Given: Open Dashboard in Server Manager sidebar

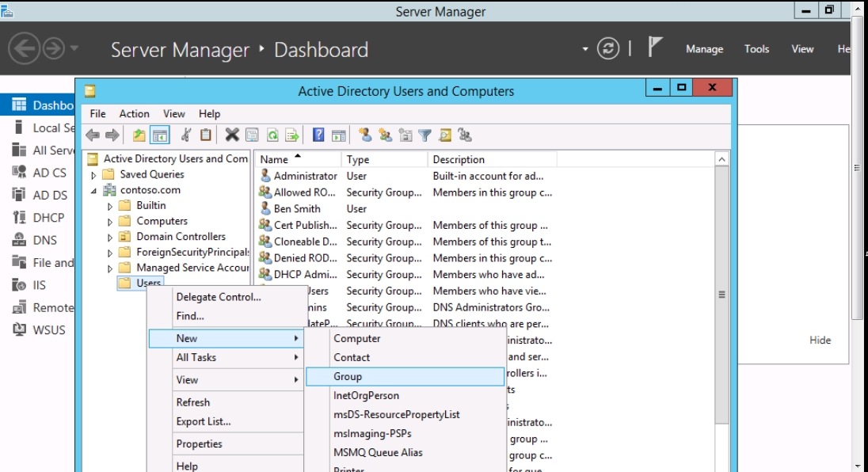Looking at the screenshot, I should pos(39,105).
